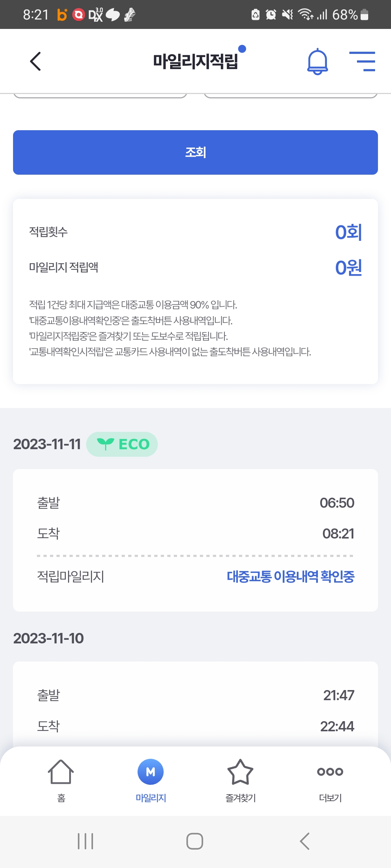Select the left date field above 조회
391x868 pixels.
(100, 95)
